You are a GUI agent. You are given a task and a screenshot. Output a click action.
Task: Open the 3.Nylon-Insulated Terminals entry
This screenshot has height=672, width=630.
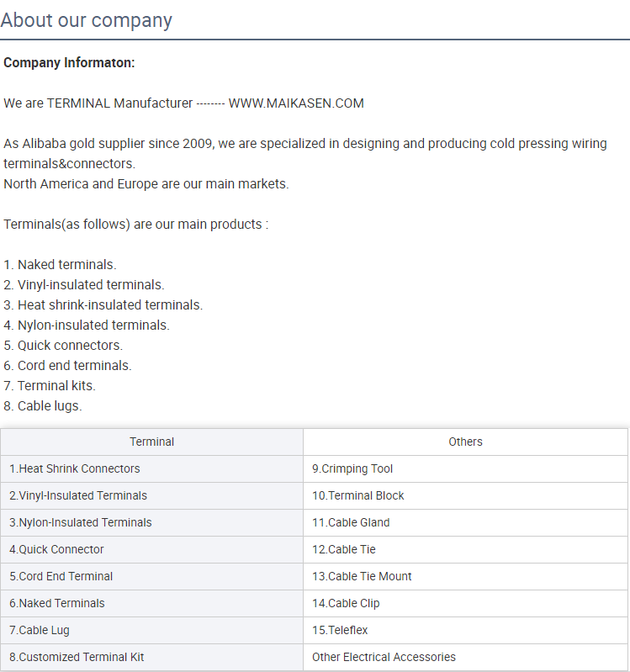(x=151, y=523)
